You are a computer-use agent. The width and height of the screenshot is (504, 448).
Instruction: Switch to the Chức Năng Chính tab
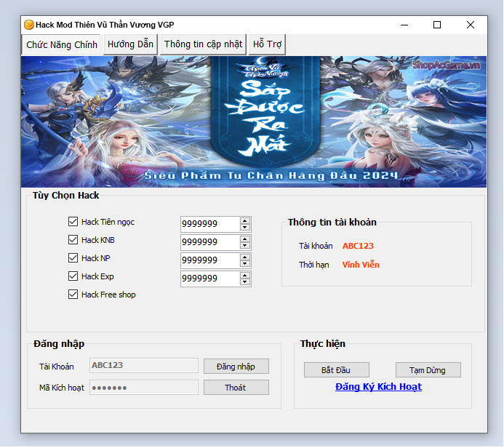click(x=61, y=44)
